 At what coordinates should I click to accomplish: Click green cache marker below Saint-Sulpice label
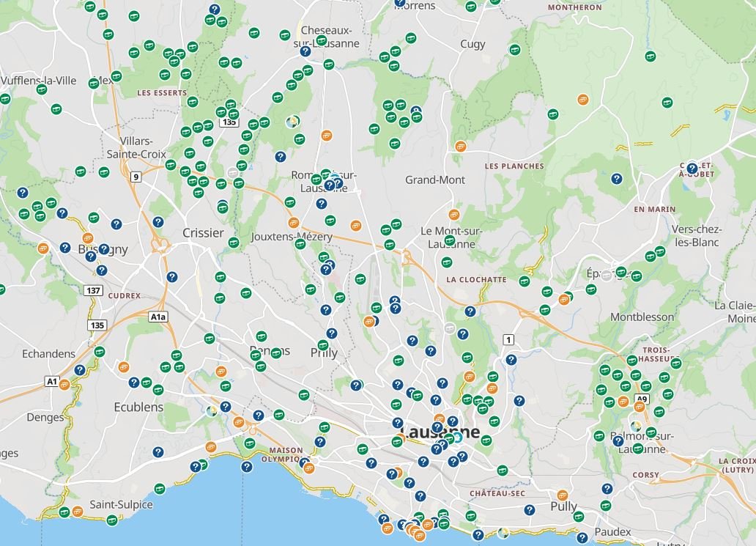(x=112, y=520)
